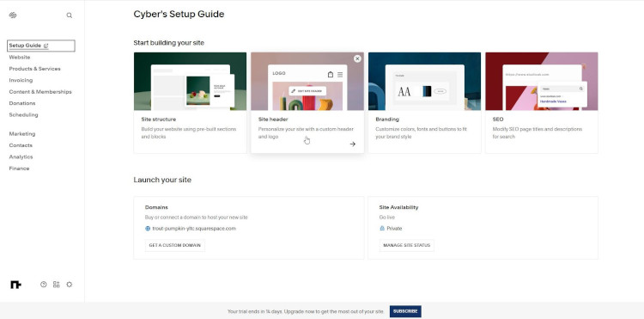Viewport: 644px width, 319px height.
Task: Click "Customize colors, fonts and buttons" description
Action: (x=421, y=132)
